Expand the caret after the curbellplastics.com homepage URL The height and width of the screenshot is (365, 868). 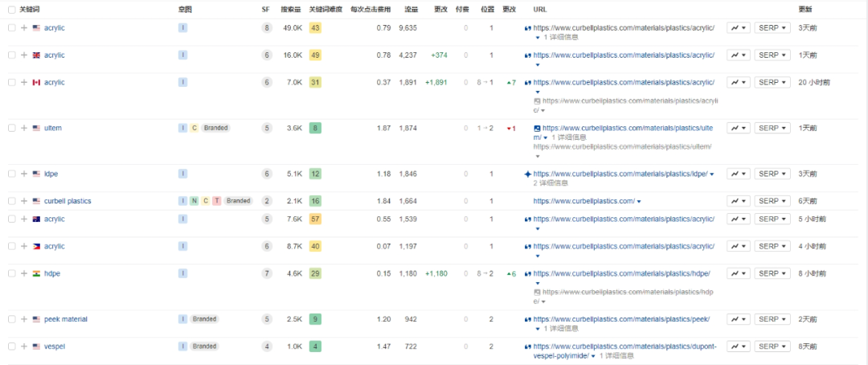[639, 201]
